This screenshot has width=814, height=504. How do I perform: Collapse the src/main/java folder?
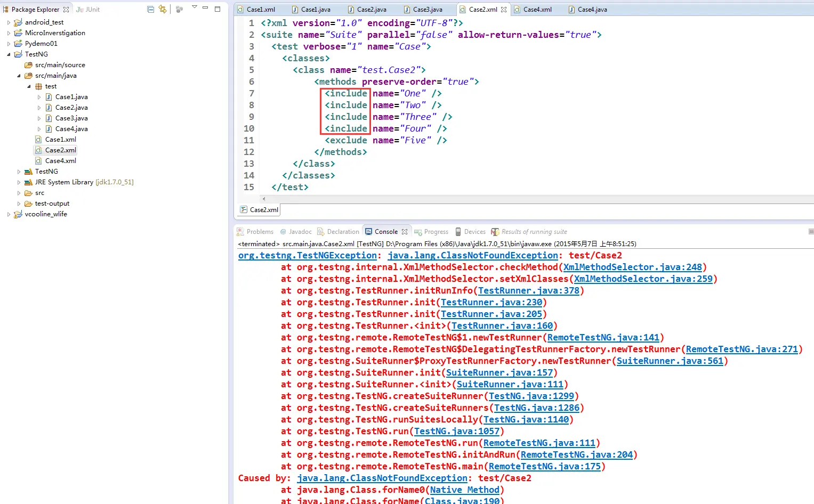[19, 76]
